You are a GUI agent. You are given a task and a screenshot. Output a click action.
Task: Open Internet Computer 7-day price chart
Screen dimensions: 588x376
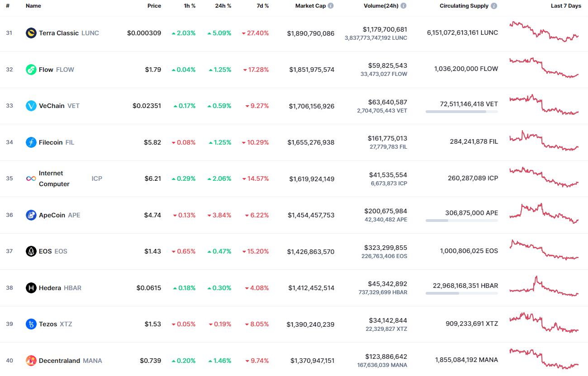[x=544, y=177]
